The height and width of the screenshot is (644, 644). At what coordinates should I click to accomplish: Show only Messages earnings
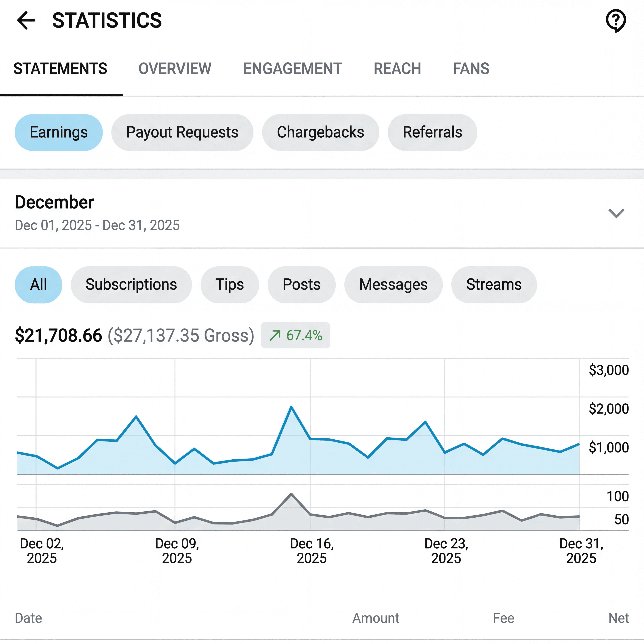[393, 285]
